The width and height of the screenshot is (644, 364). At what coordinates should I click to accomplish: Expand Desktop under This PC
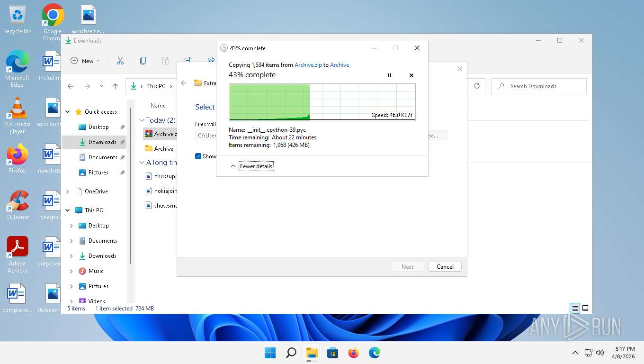[72, 226]
